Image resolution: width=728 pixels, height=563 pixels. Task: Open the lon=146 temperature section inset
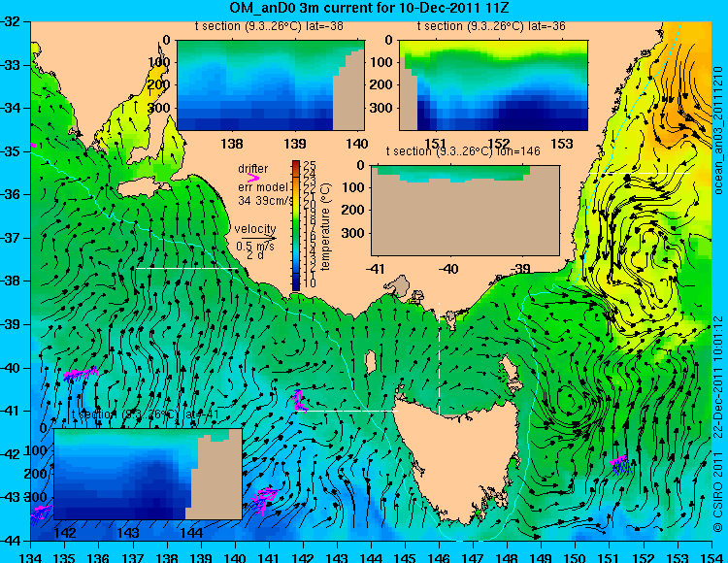pos(465,211)
